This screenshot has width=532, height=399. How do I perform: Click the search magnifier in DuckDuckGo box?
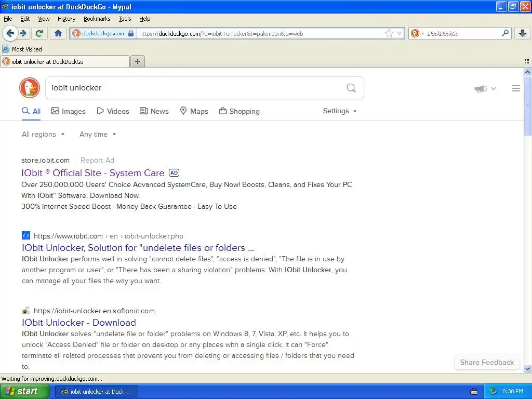351,88
